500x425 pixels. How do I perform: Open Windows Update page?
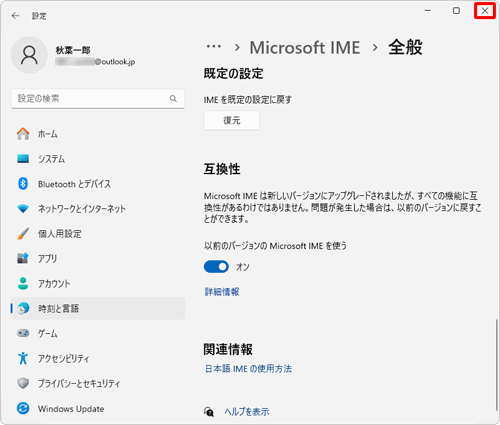click(x=98, y=408)
